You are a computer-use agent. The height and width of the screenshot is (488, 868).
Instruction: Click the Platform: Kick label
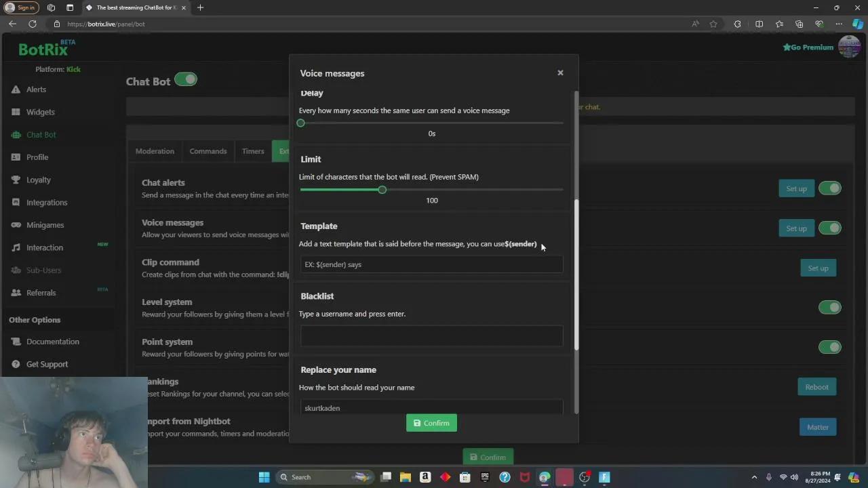coord(58,69)
